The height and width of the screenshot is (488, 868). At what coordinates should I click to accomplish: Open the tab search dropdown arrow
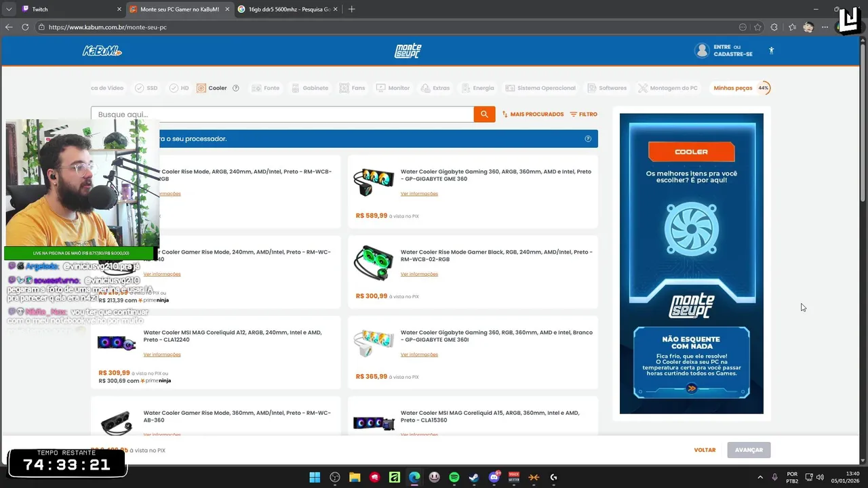coord(9,9)
